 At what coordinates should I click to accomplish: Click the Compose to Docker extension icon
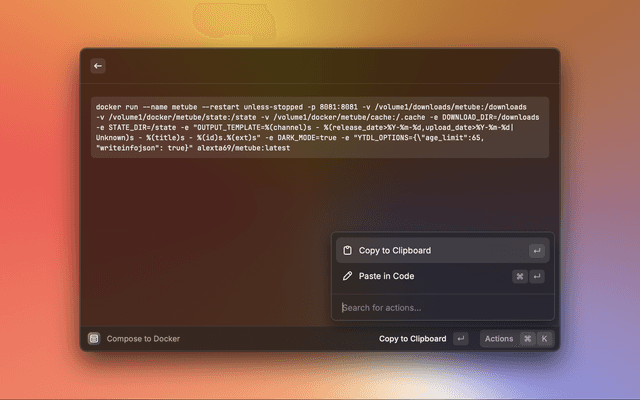point(93,339)
